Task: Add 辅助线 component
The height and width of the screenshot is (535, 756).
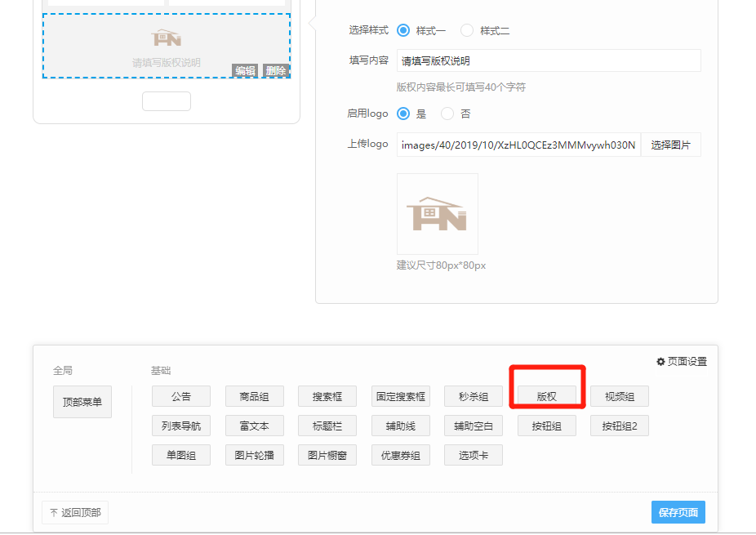Action: tap(401, 426)
